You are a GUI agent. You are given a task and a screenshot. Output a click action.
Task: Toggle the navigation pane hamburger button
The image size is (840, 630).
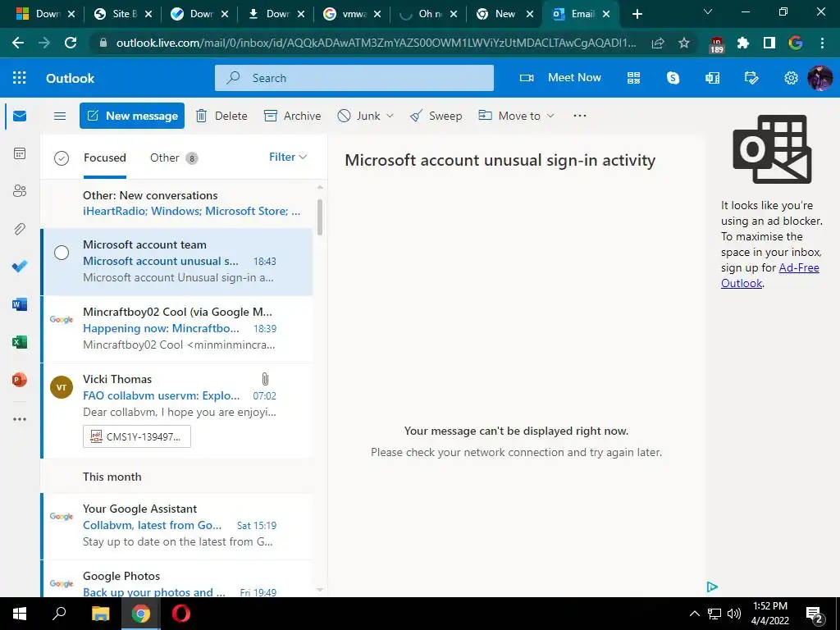60,116
